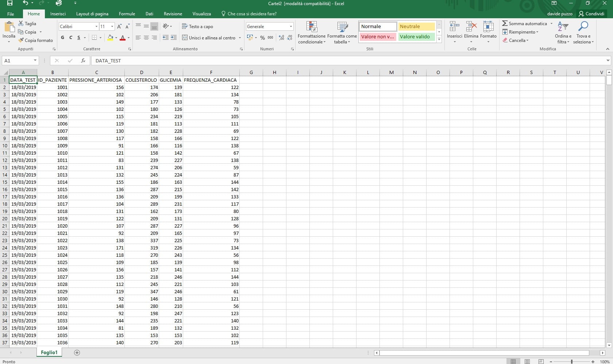Click the Incolla paste icon
613x364 pixels.
click(x=9, y=27)
